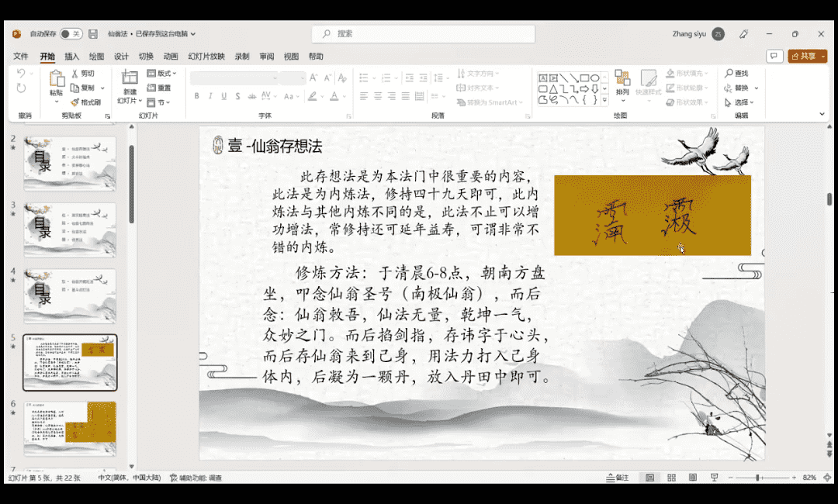Expand the Layout (版式) dropdown

(164, 74)
